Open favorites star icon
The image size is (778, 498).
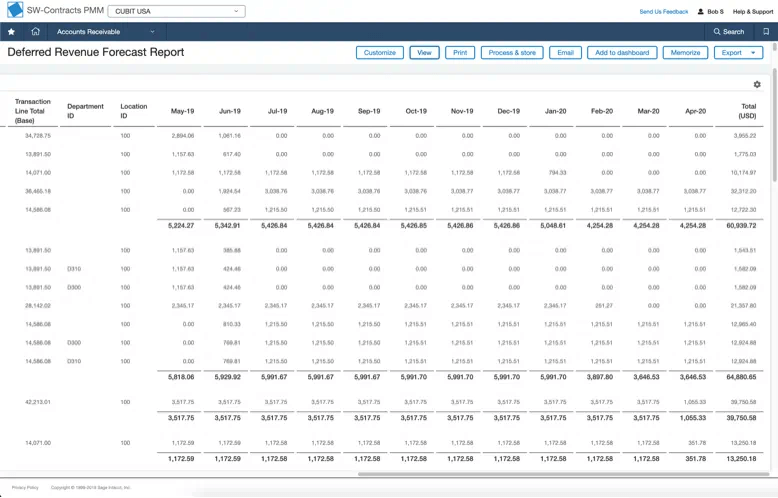(11, 32)
